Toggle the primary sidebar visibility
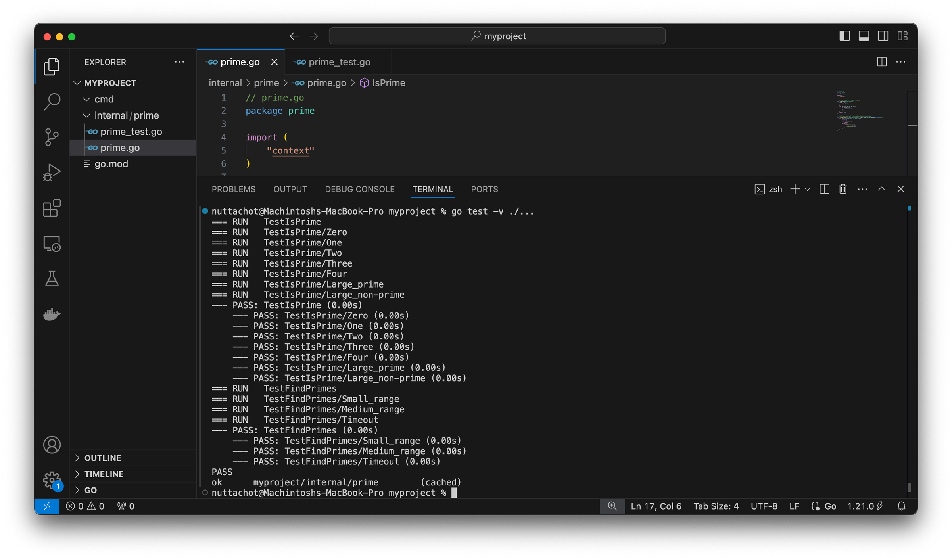This screenshot has width=952, height=560. coord(845,36)
